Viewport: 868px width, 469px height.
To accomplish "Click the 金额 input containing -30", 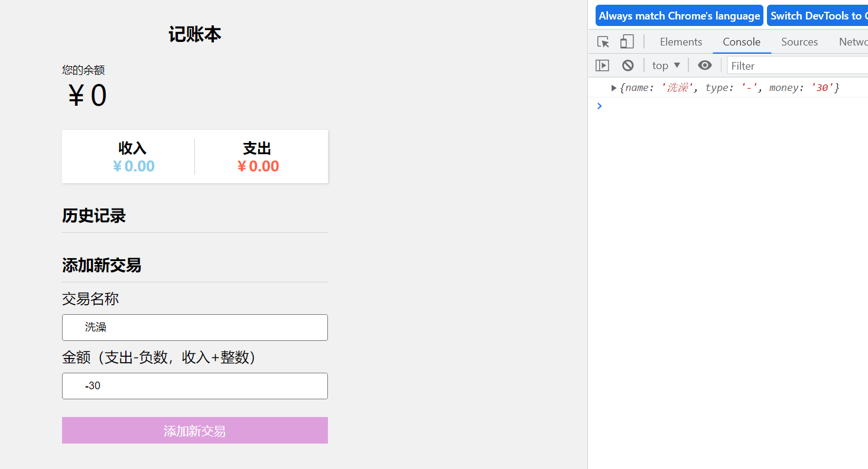I will coord(195,386).
